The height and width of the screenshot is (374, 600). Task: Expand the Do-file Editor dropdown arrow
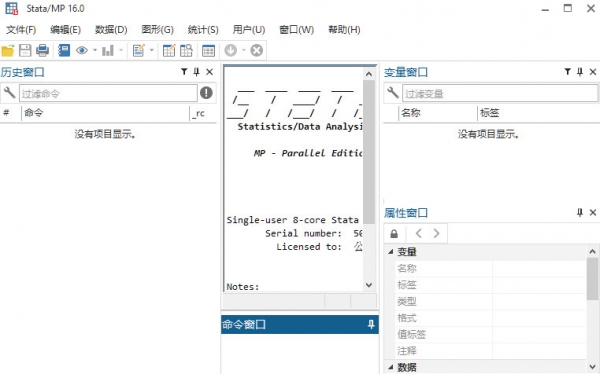pyautogui.click(x=151, y=51)
